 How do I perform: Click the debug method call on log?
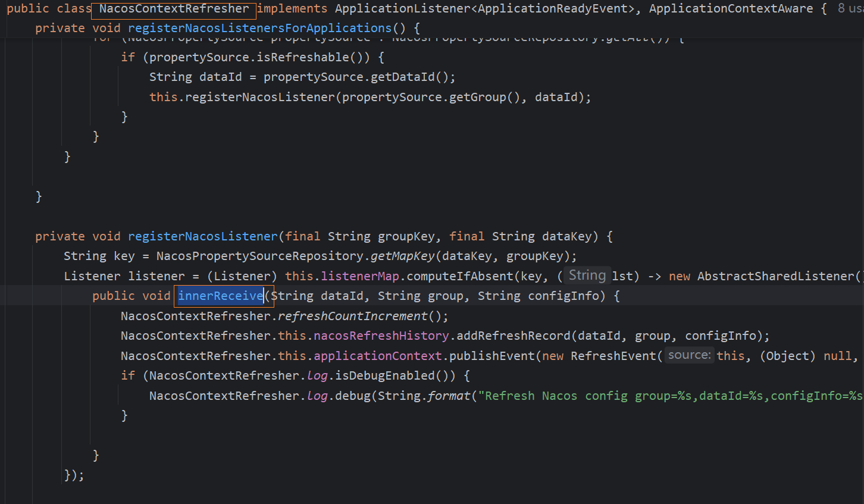pos(353,396)
